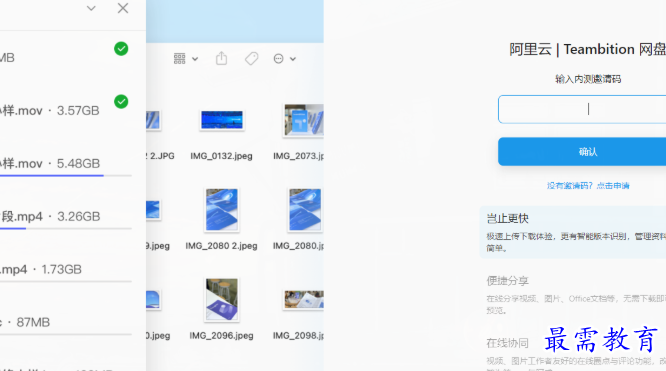
Task: Select the IMG_2073 image thumbnail
Action: pyautogui.click(x=304, y=120)
